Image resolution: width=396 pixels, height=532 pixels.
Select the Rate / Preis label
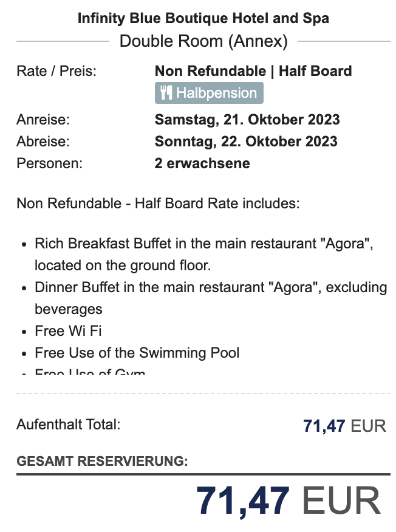(x=56, y=71)
